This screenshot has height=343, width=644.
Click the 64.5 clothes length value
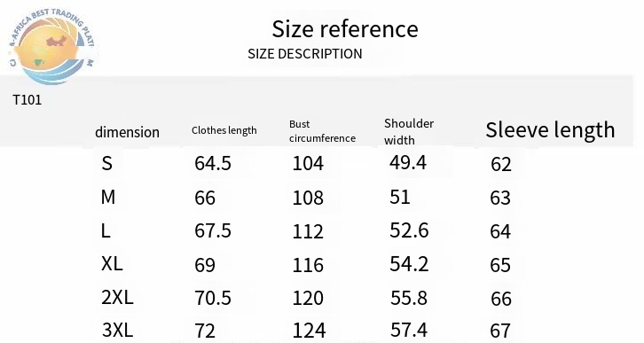coord(213,163)
